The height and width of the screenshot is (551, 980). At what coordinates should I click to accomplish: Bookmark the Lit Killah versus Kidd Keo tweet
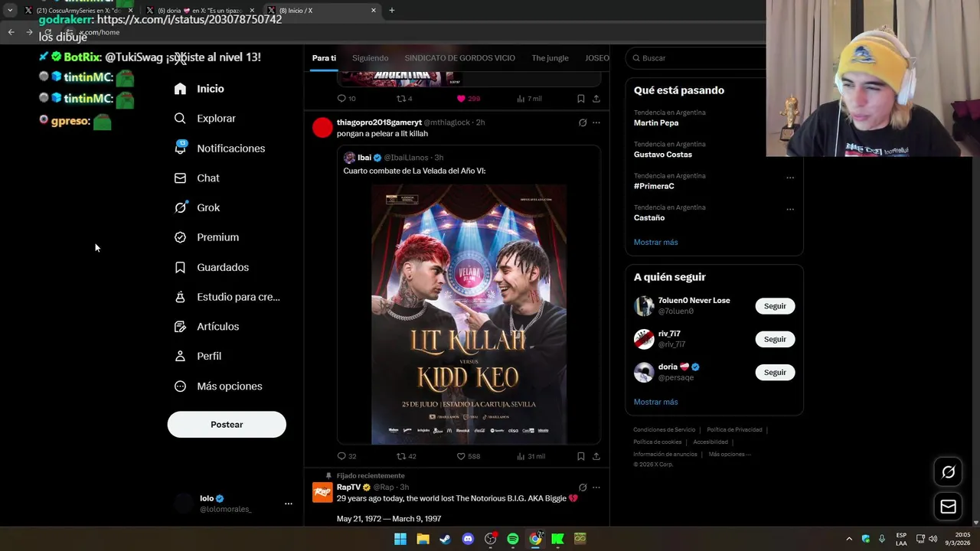point(581,456)
